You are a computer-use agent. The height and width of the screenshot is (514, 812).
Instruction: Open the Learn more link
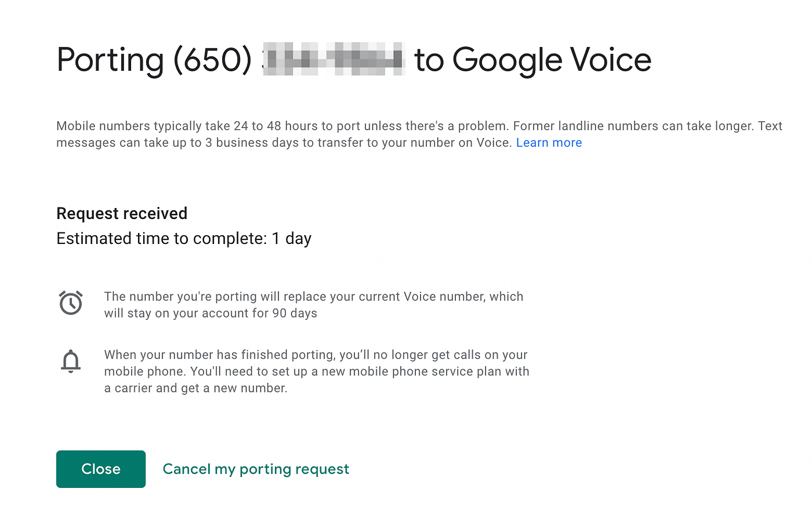pos(549,143)
